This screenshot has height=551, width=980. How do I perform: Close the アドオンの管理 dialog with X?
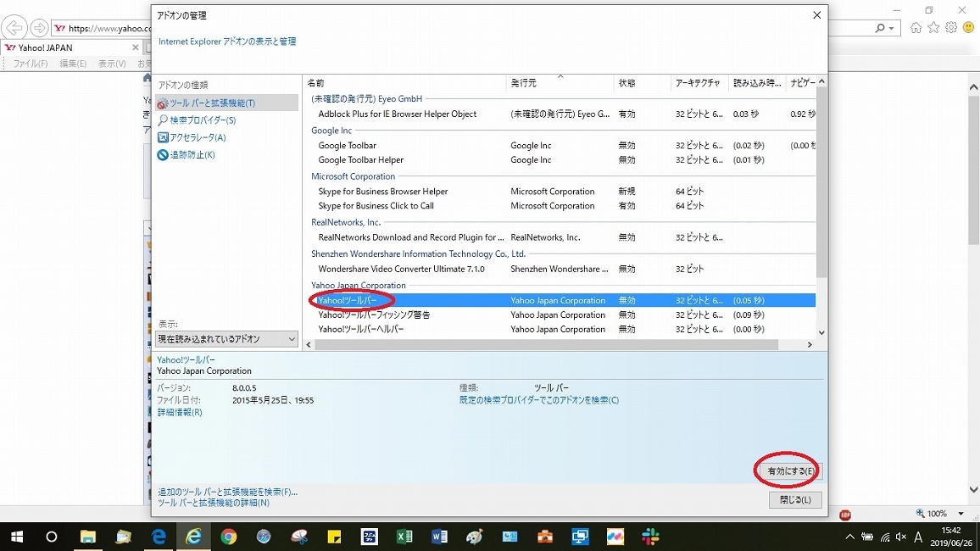tap(816, 15)
